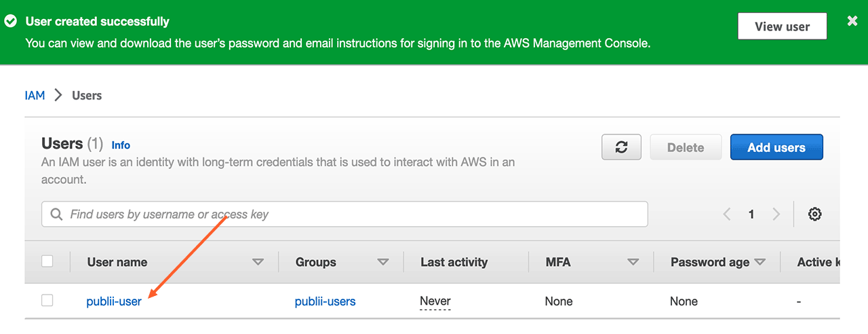868x334 pixels.
Task: Click the search magnifier icon
Action: point(56,215)
